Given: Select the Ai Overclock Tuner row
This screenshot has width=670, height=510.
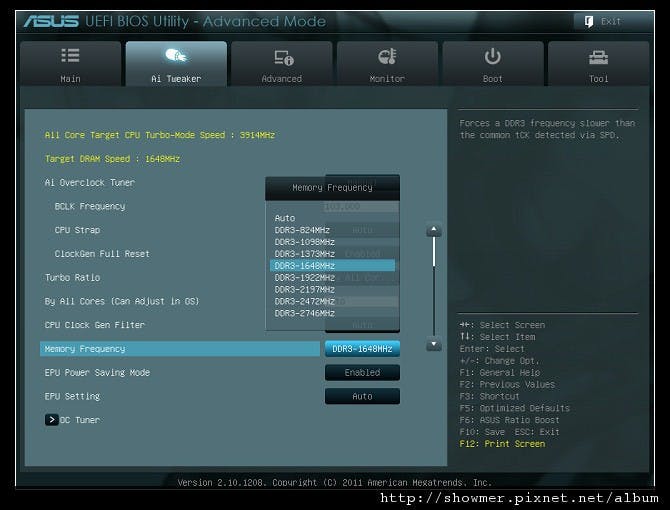Looking at the screenshot, I should point(90,183).
